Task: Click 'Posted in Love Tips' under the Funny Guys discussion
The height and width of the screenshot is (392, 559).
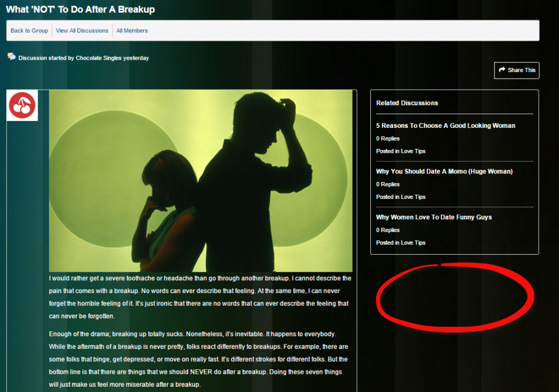Action: (x=401, y=243)
